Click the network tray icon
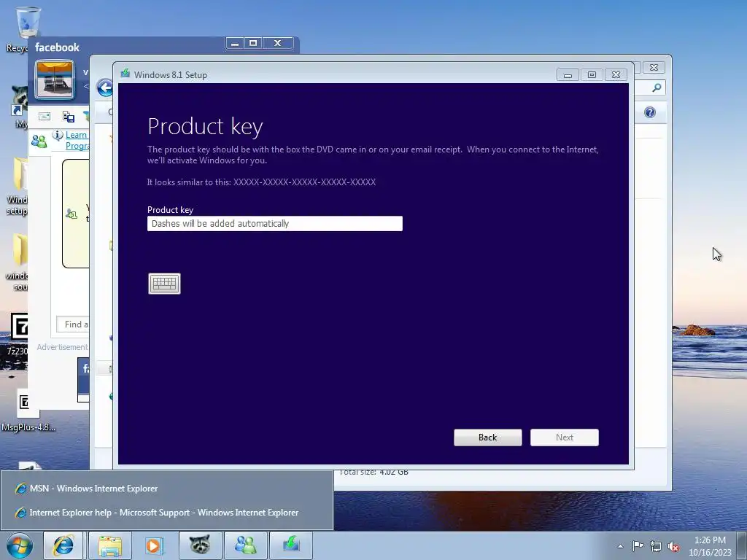 (x=656, y=546)
